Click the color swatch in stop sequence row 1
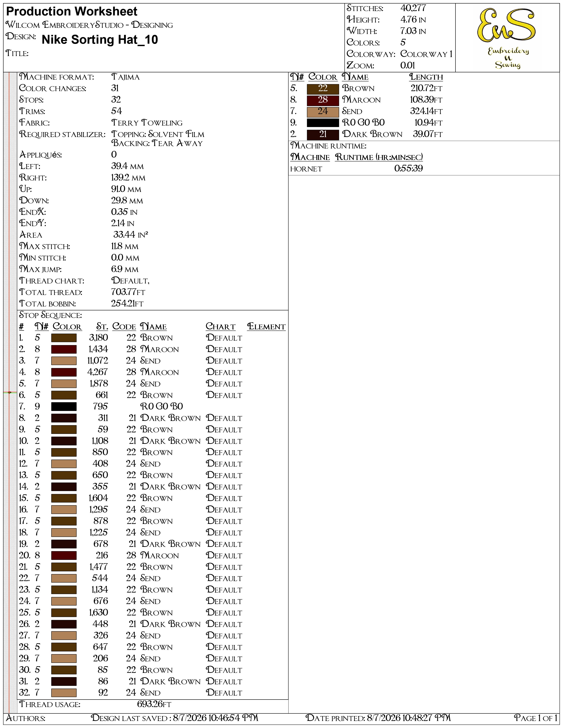The width and height of the screenshot is (563, 728). point(64,338)
